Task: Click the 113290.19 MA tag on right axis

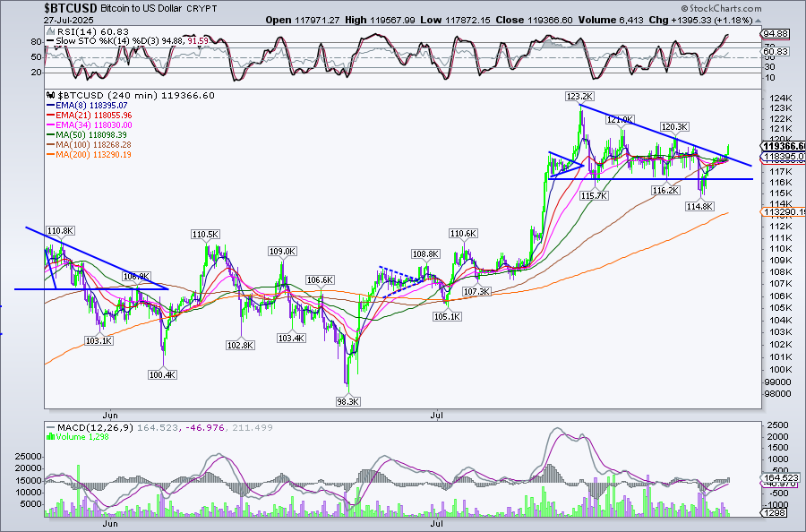Action: 783,211
